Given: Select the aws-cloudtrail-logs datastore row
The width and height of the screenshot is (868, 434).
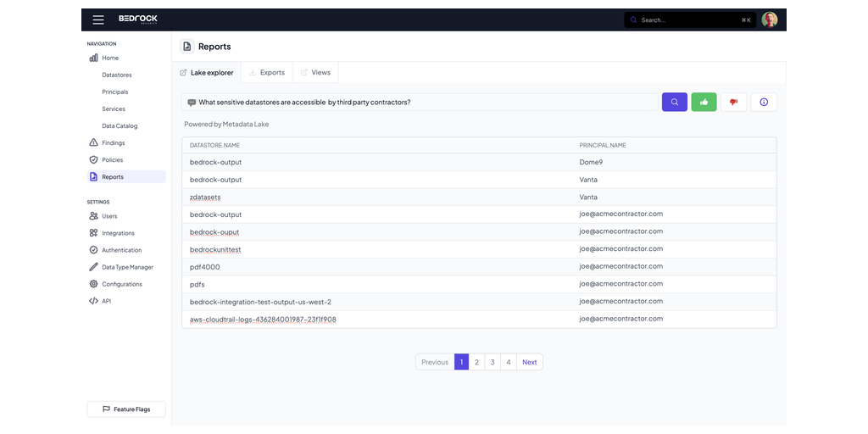Looking at the screenshot, I should pos(479,320).
